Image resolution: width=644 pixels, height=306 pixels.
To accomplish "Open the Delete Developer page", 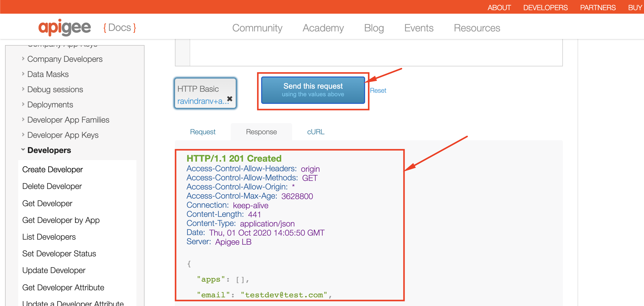I will point(52,186).
